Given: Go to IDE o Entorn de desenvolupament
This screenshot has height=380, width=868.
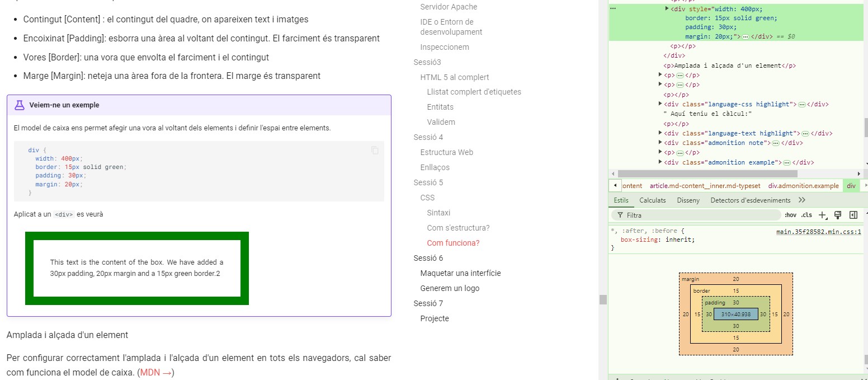Looking at the screenshot, I should click(x=451, y=27).
